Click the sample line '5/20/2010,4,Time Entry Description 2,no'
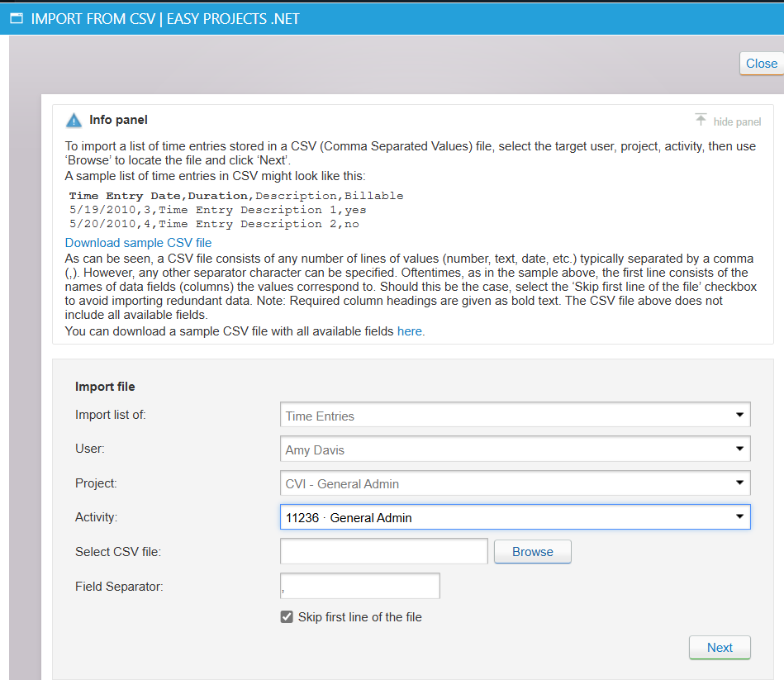The width and height of the screenshot is (784, 680). pyautogui.click(x=214, y=224)
